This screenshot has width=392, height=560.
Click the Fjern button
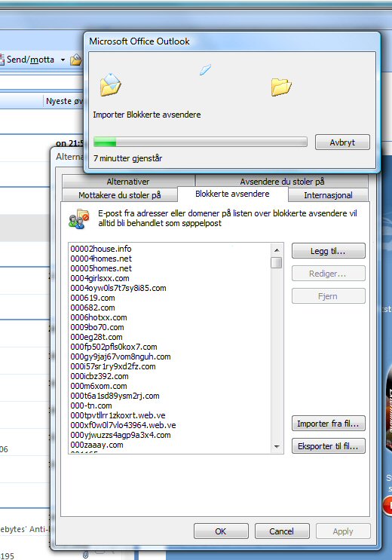329,296
